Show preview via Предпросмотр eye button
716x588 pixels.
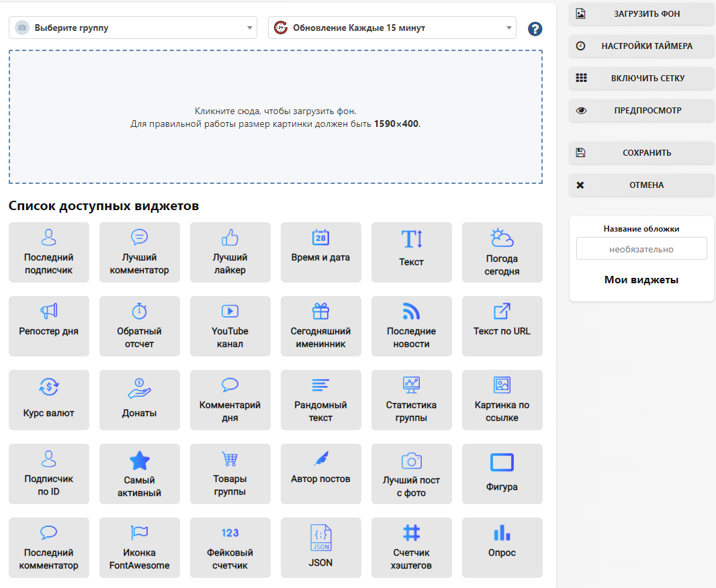(641, 110)
